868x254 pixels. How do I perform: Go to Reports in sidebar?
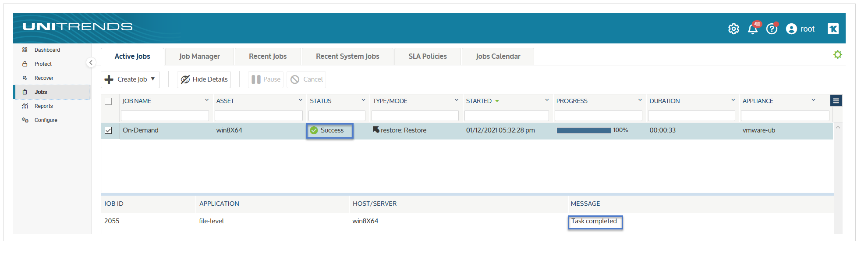pyautogui.click(x=43, y=106)
